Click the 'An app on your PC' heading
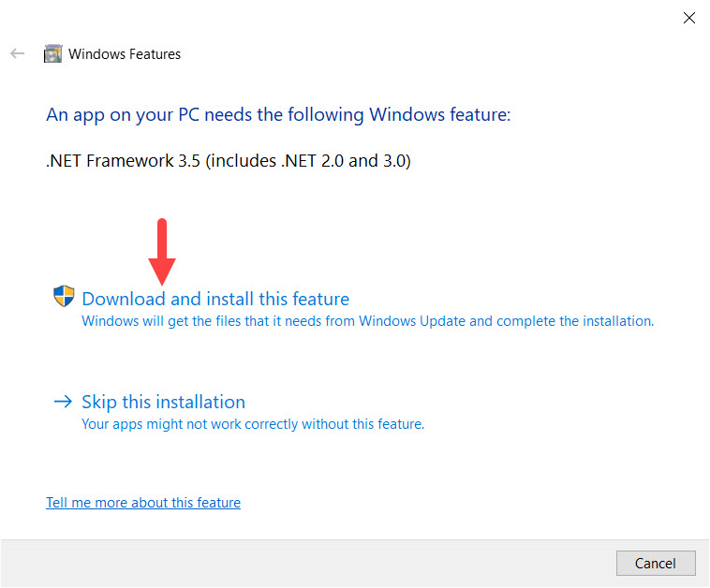This screenshot has width=710, height=588. pyautogui.click(x=278, y=115)
